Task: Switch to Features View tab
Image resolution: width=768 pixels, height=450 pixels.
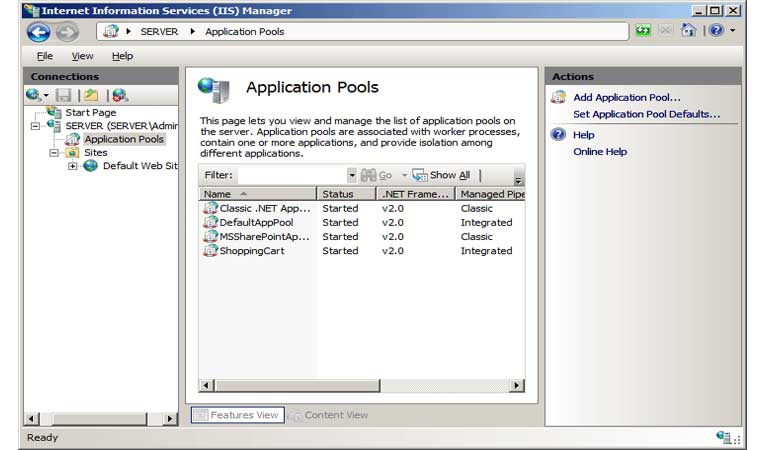Action: click(x=238, y=415)
